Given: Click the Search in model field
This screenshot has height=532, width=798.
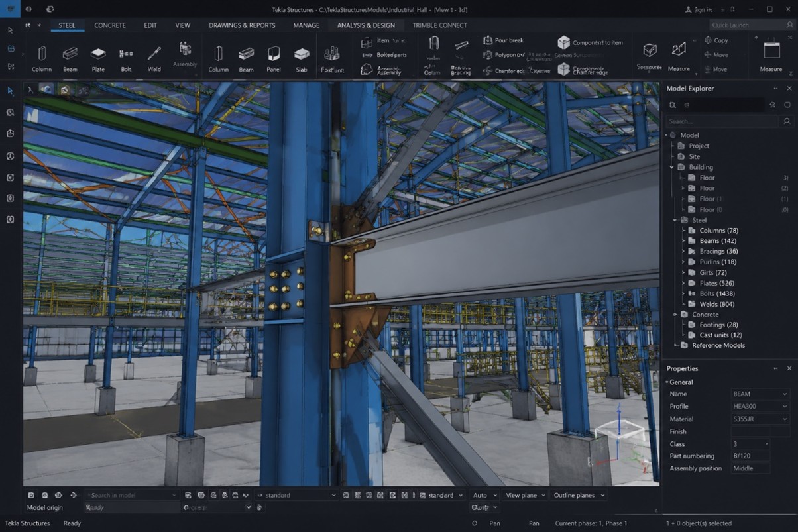Looking at the screenshot, I should (131, 495).
